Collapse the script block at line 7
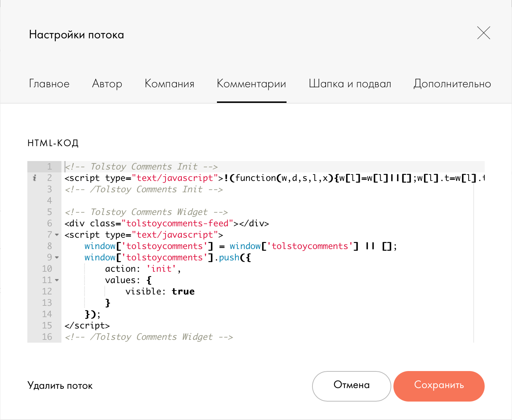 [x=57, y=235]
